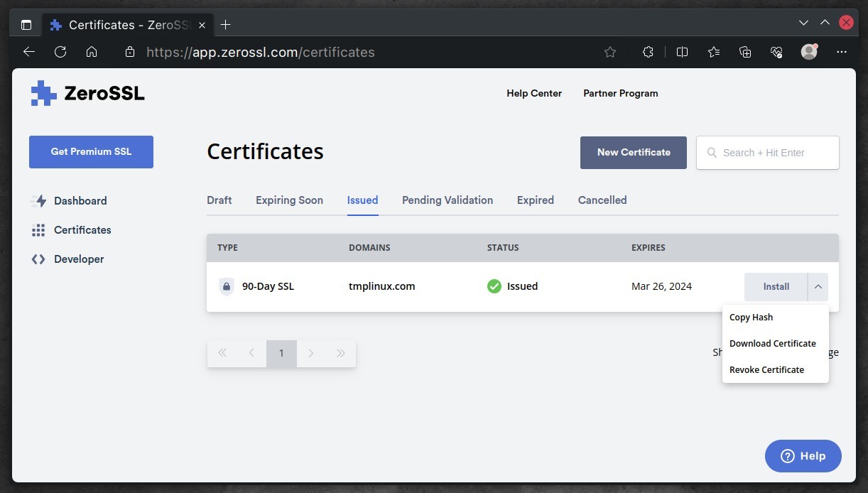Click the EXPIRES column header
This screenshot has width=868, height=493.
(649, 248)
